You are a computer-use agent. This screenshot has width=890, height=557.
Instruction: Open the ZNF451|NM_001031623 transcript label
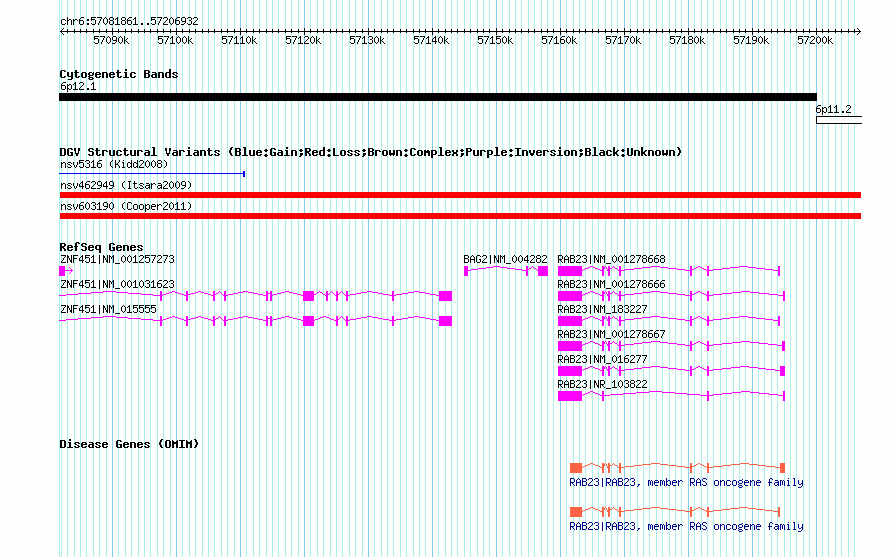click(117, 284)
